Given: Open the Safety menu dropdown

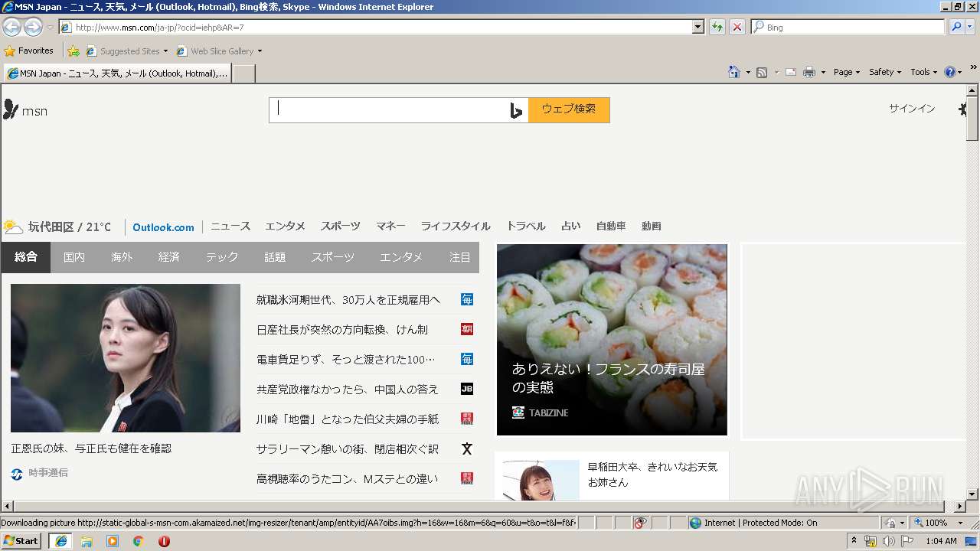Looking at the screenshot, I should [x=885, y=72].
